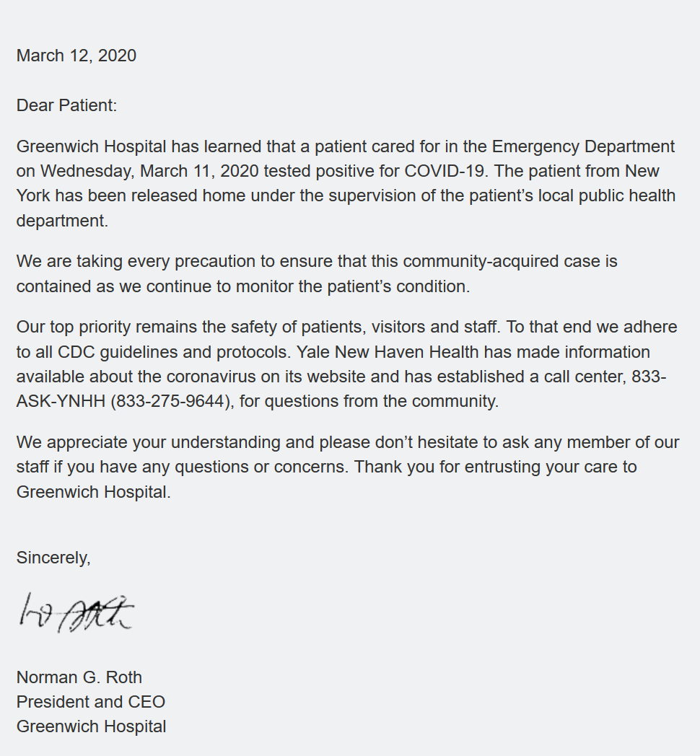Click the word 'COVID-19'
Image resolution: width=700 pixels, height=756 pixels.
tap(444, 171)
